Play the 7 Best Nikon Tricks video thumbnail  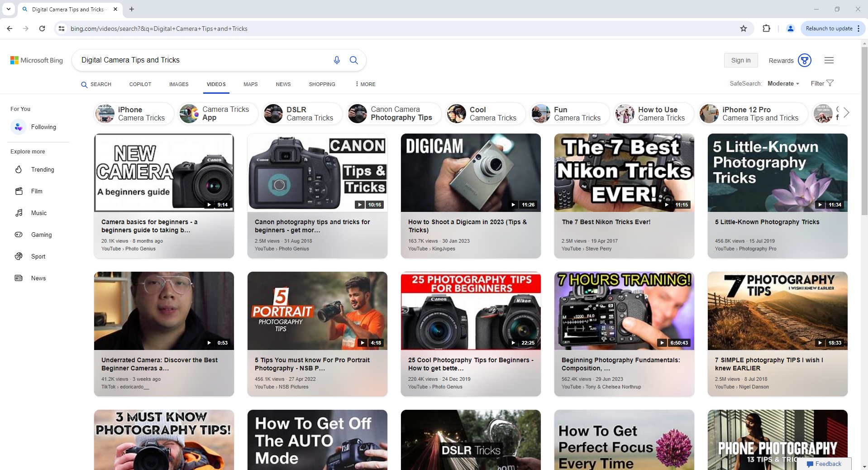[624, 172]
